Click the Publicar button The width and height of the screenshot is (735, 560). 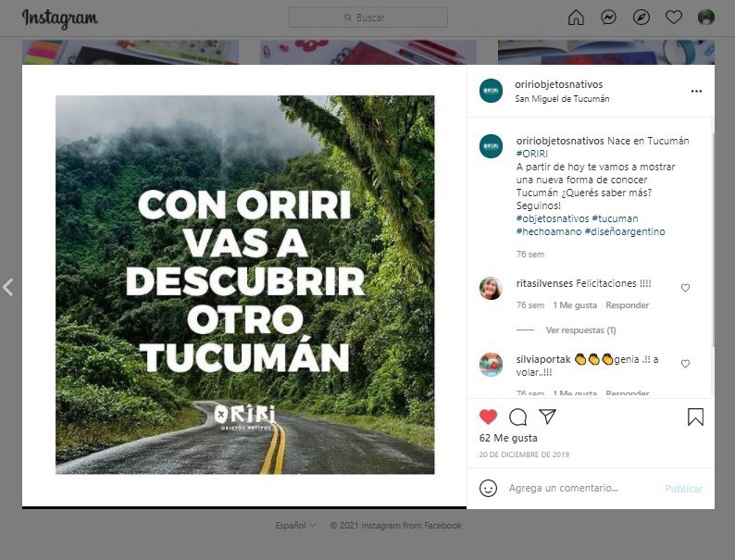(x=683, y=489)
